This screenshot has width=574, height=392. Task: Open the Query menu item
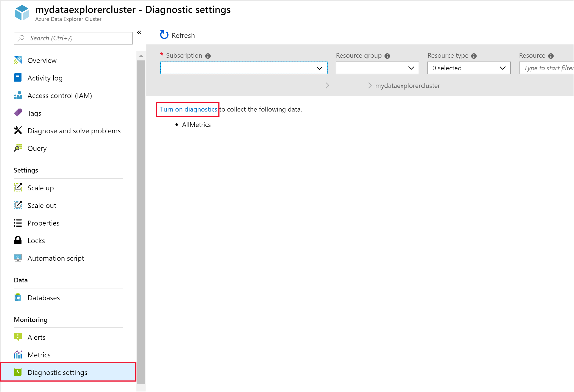[37, 148]
